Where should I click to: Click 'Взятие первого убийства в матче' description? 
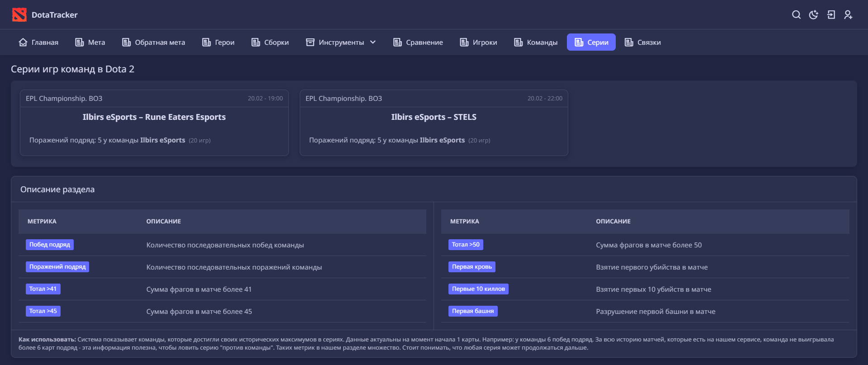[x=652, y=267]
